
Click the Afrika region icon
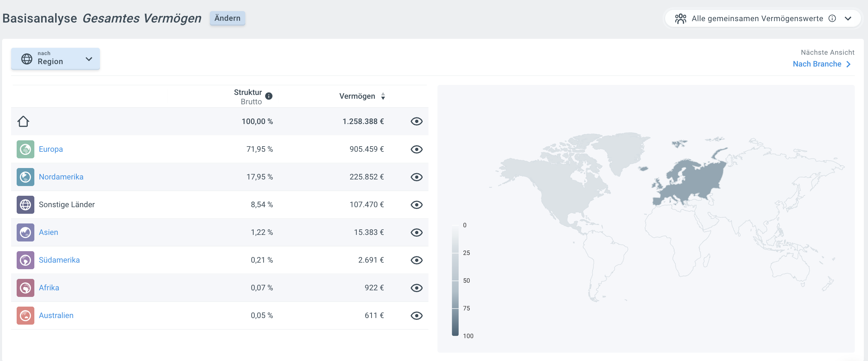click(x=25, y=288)
